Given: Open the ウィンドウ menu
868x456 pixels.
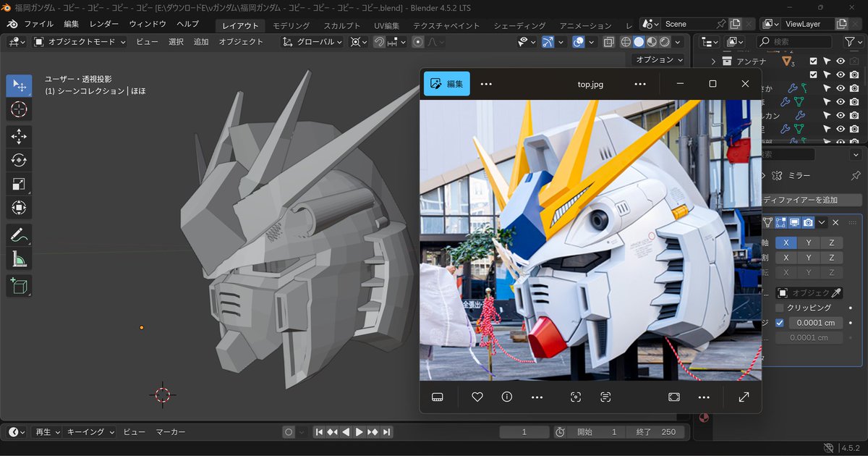Looking at the screenshot, I should pyautogui.click(x=148, y=24).
